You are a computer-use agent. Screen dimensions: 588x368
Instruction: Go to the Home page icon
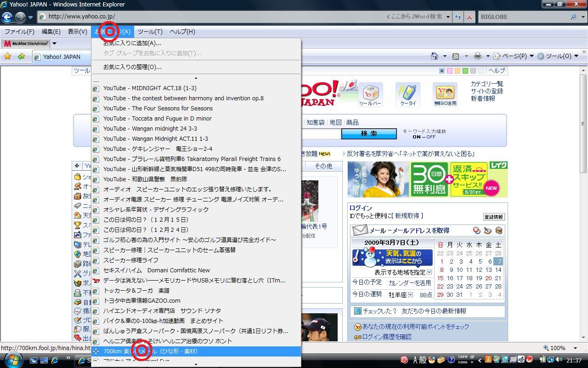[435, 56]
